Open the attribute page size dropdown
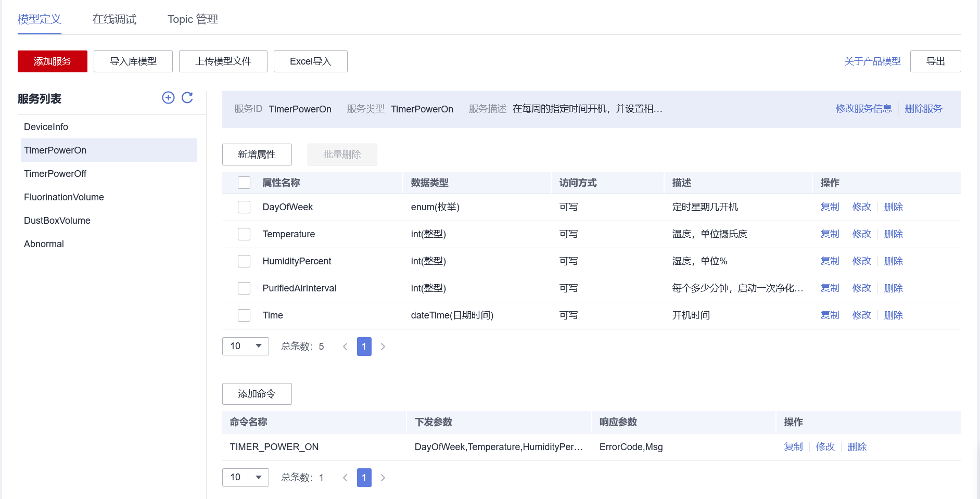The image size is (980, 499). (x=245, y=346)
